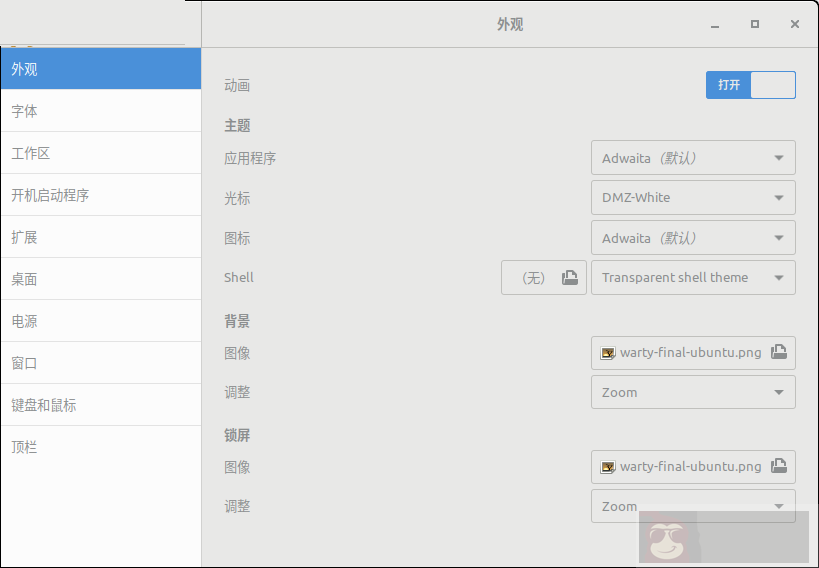Click the 锁屏 section heading
Image resolution: width=819 pixels, height=568 pixels.
[x=237, y=435]
